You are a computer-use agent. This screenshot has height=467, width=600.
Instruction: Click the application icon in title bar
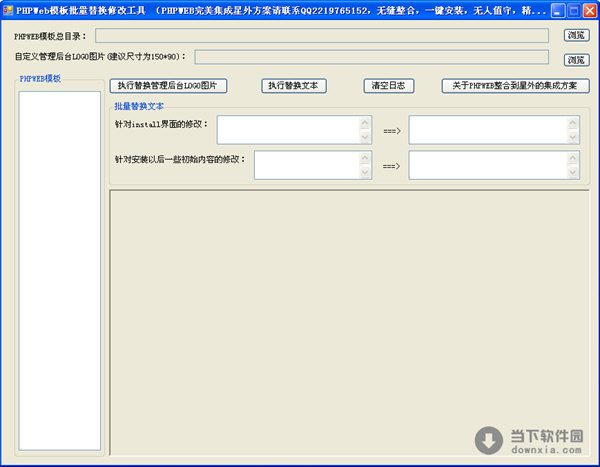7,10
